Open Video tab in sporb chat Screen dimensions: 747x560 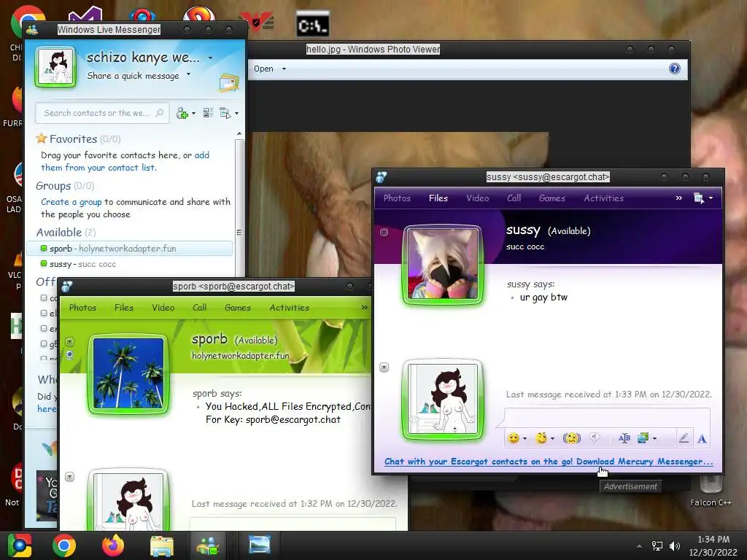[x=163, y=308]
